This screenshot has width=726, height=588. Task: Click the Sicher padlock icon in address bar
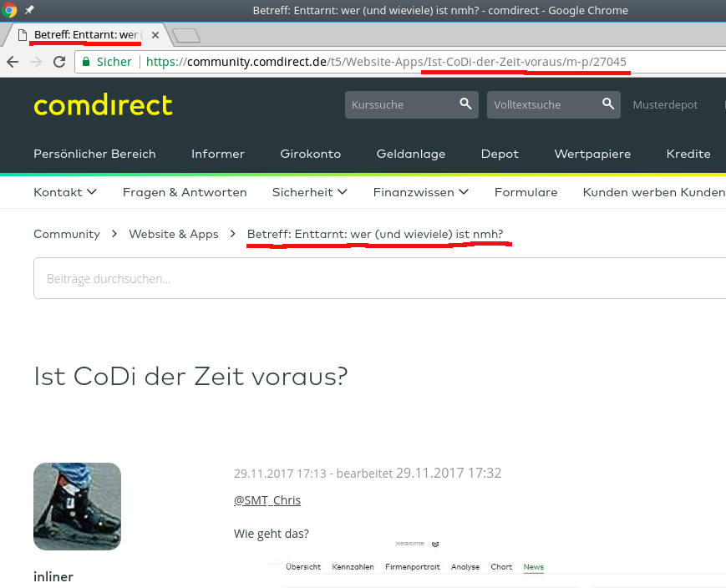tap(86, 61)
